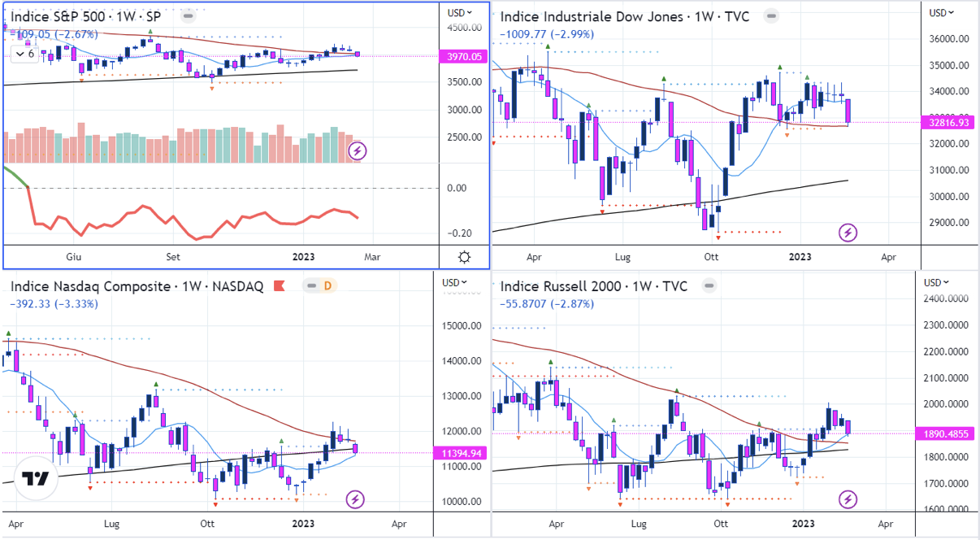Click the 2023 label on S&P 500 time axis
980x540 pixels.
coord(302,257)
